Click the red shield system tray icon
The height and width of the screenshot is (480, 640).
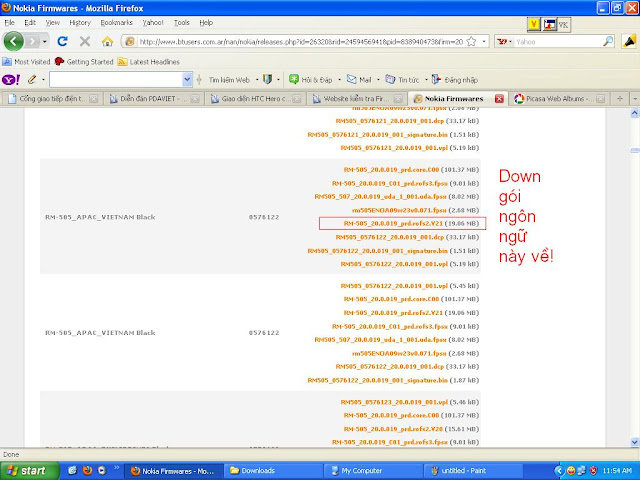point(594,471)
